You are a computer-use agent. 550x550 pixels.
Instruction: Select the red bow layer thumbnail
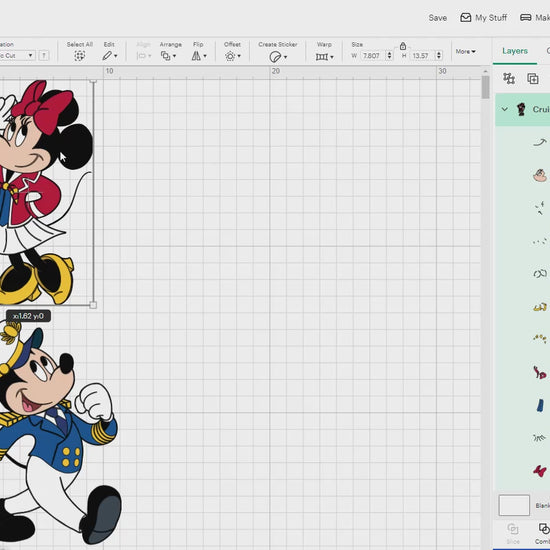click(540, 471)
